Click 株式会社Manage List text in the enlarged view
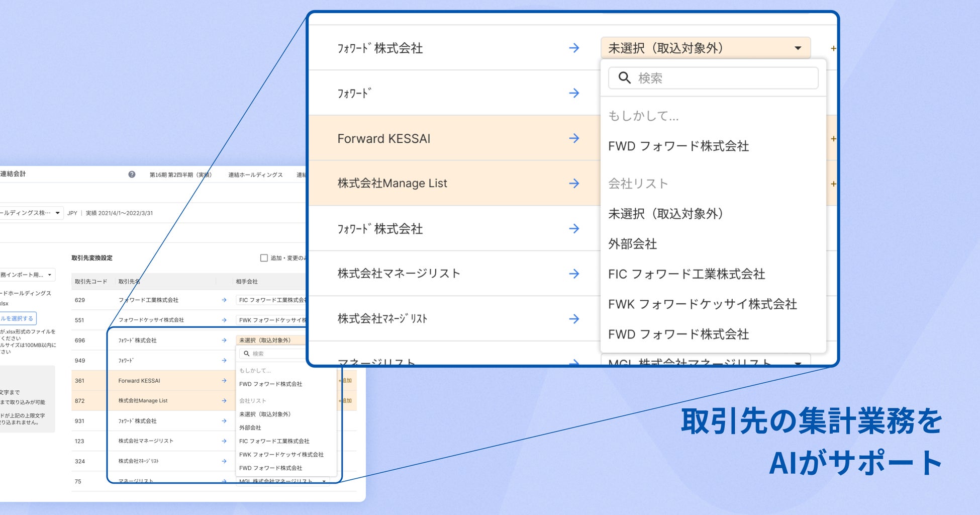Viewport: 980px width, 515px height. (x=392, y=184)
